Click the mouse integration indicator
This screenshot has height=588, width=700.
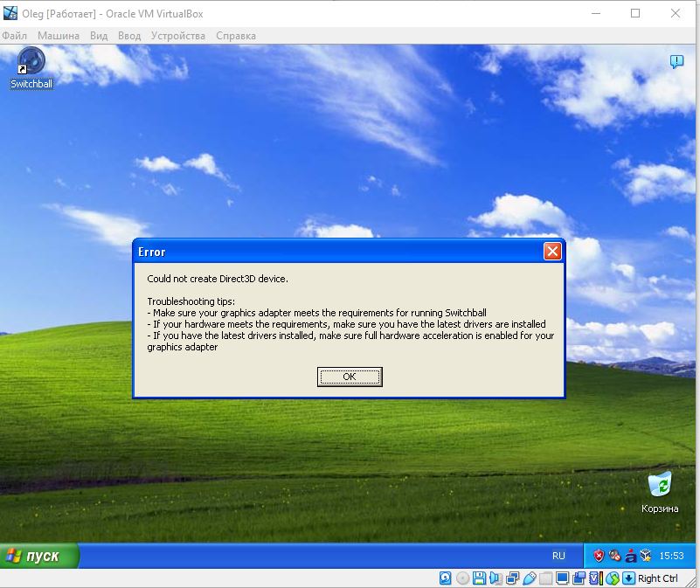point(613,578)
